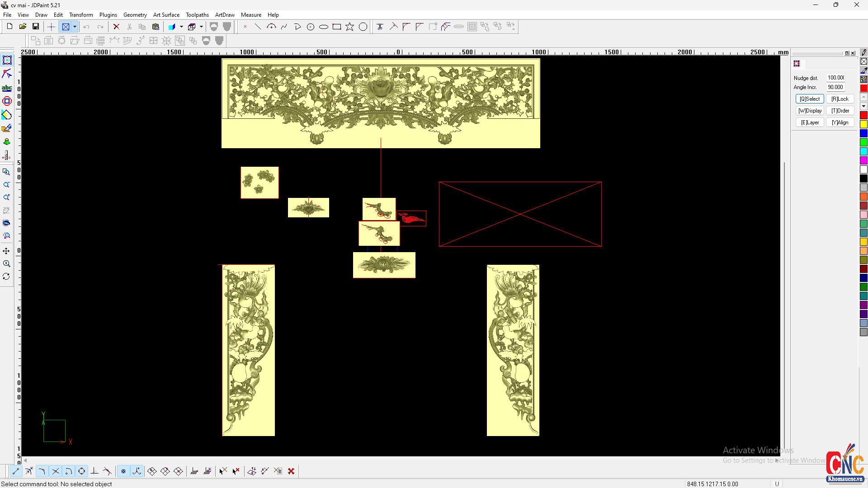Pick the yellow color swatch in palette

[863, 124]
